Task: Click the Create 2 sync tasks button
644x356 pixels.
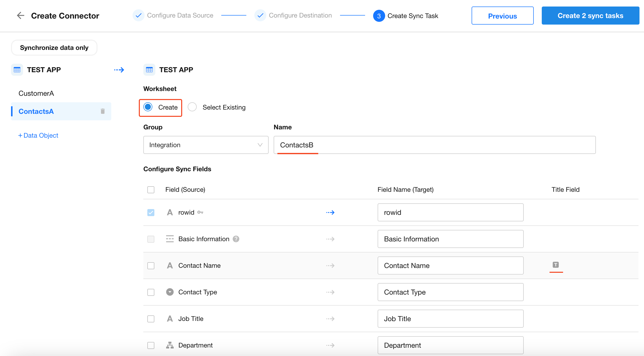Action: coord(590,16)
